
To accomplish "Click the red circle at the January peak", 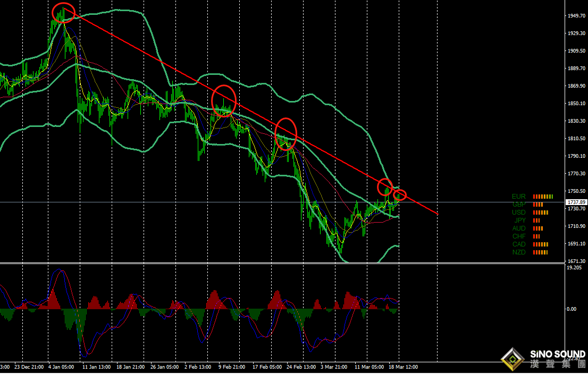I will [x=63, y=13].
